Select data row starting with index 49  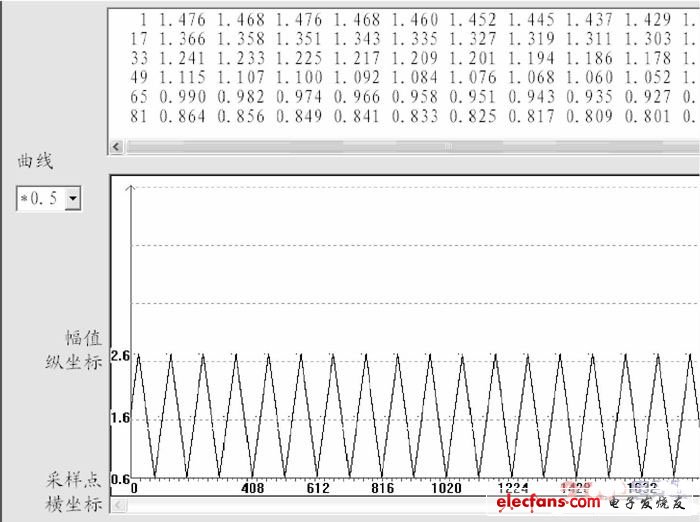pos(400,77)
